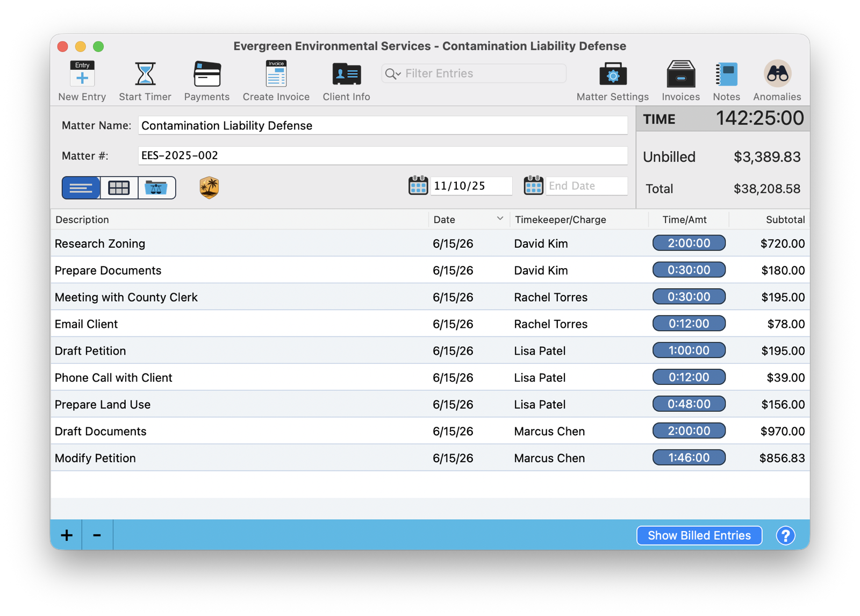The image size is (860, 616).
Task: Open the filter search magnifier menu
Action: (393, 74)
